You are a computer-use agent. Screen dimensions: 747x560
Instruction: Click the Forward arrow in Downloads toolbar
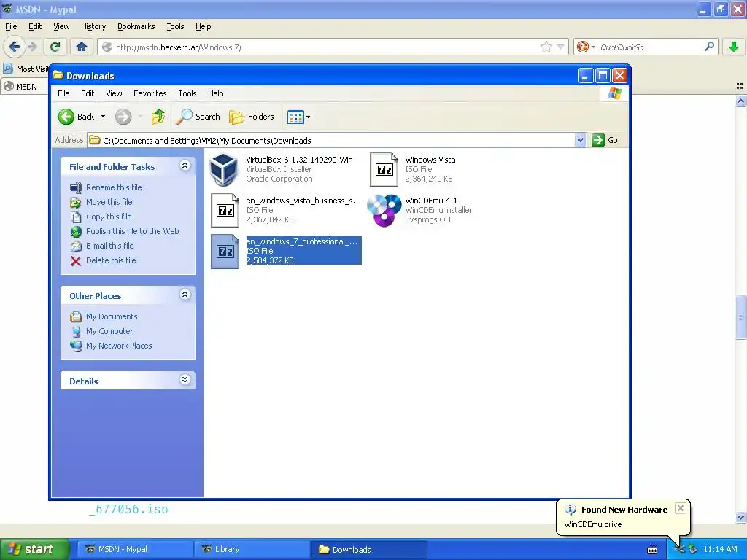(123, 117)
